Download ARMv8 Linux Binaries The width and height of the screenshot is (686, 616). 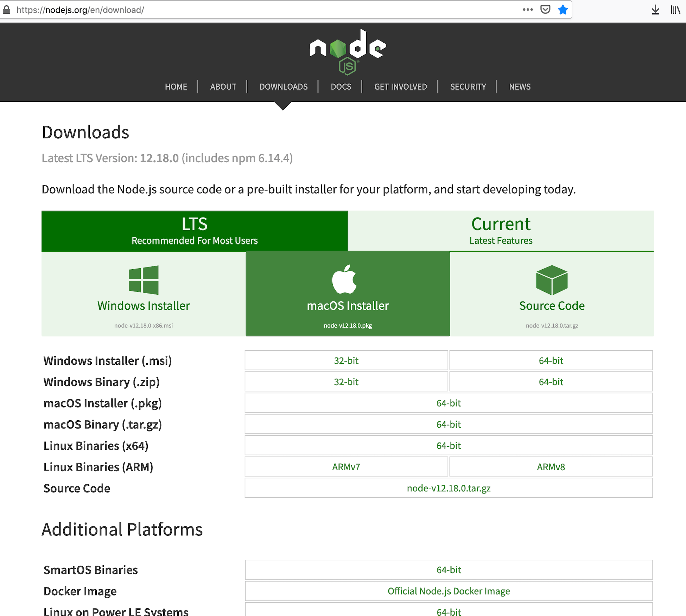(551, 467)
